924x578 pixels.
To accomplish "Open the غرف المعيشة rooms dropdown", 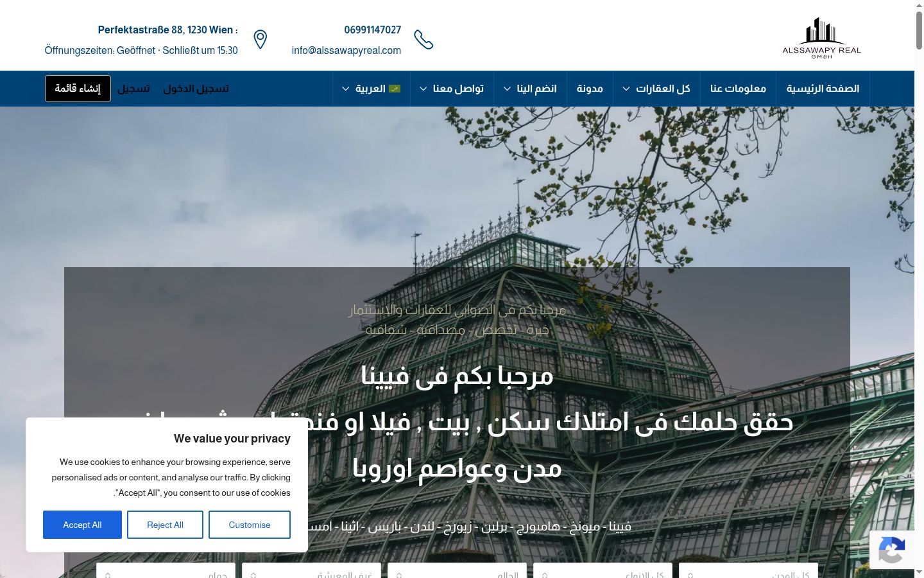I will (311, 571).
